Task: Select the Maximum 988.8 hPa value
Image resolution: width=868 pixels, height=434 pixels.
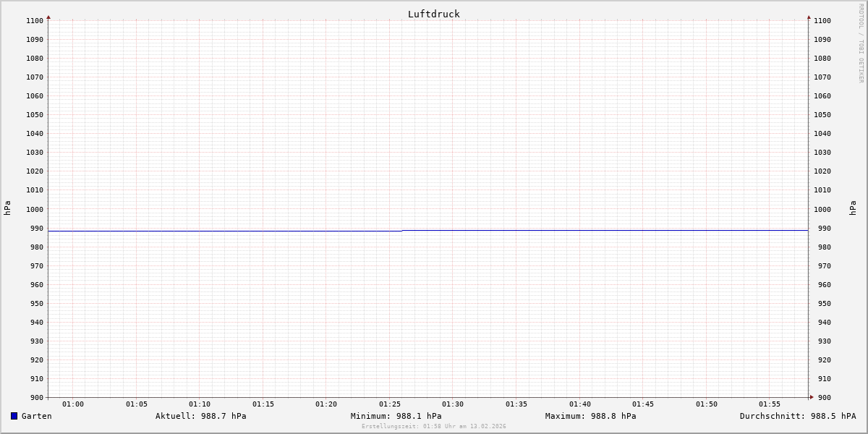Action: pyautogui.click(x=590, y=416)
